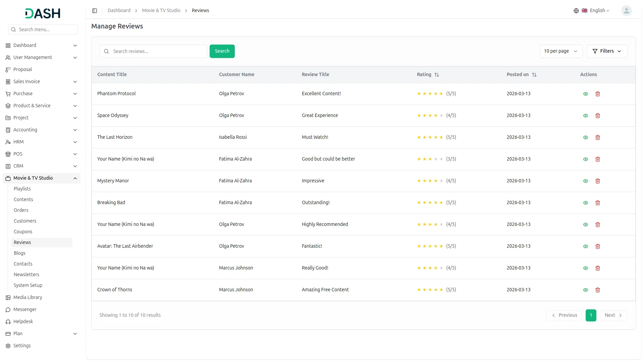Open the 10 per page dropdown
Screen dimensions: 644x362
(560, 51)
